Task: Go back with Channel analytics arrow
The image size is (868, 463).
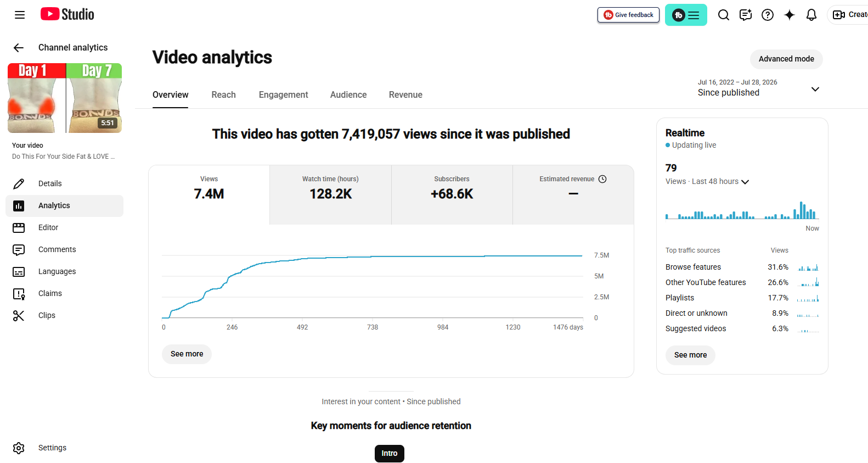Action: pos(19,48)
